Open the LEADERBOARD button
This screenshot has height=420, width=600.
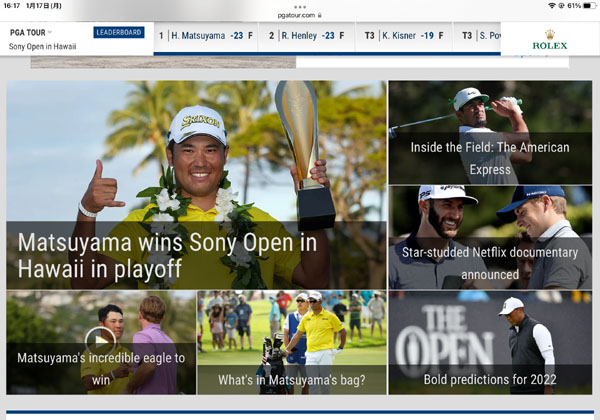coord(119,32)
